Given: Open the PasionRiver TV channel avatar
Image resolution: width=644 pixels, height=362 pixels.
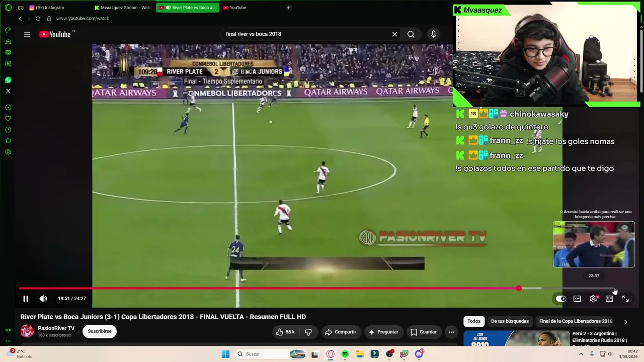Looking at the screenshot, I should point(27,331).
